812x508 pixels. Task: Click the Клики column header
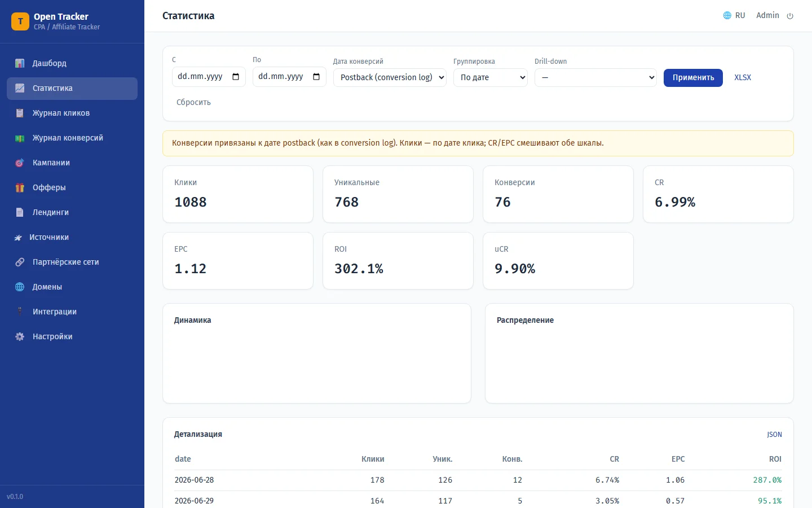(x=373, y=459)
